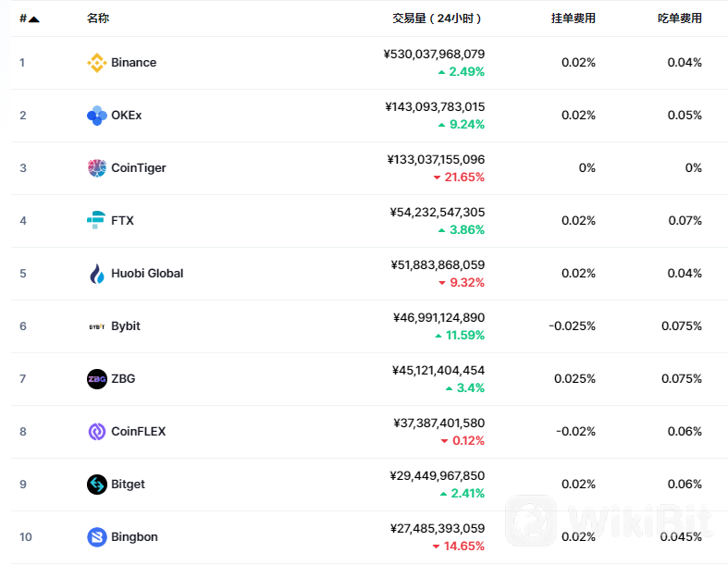Viewport: 728px width, 565px height.
Task: Open the Binance exchange name link
Action: 134,63
